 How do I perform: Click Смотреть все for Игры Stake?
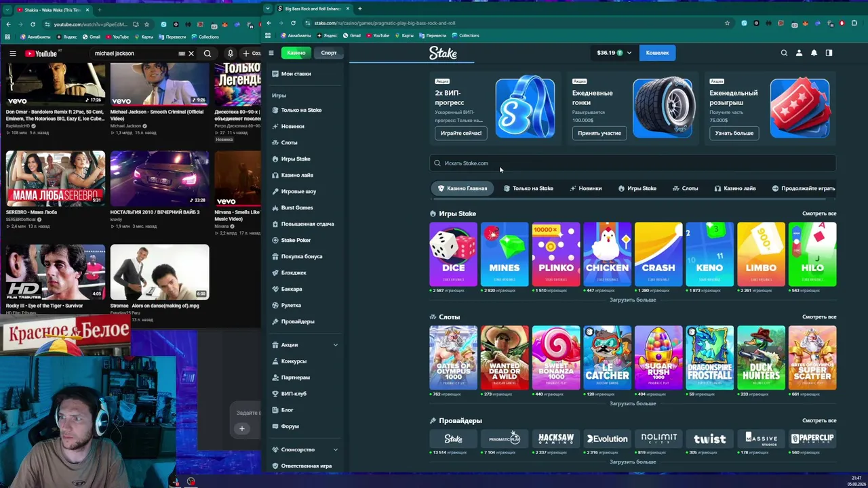pyautogui.click(x=819, y=213)
